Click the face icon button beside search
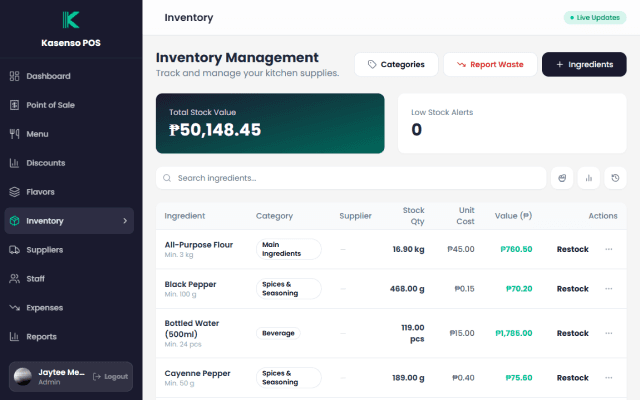This screenshot has height=400, width=640. pos(562,178)
